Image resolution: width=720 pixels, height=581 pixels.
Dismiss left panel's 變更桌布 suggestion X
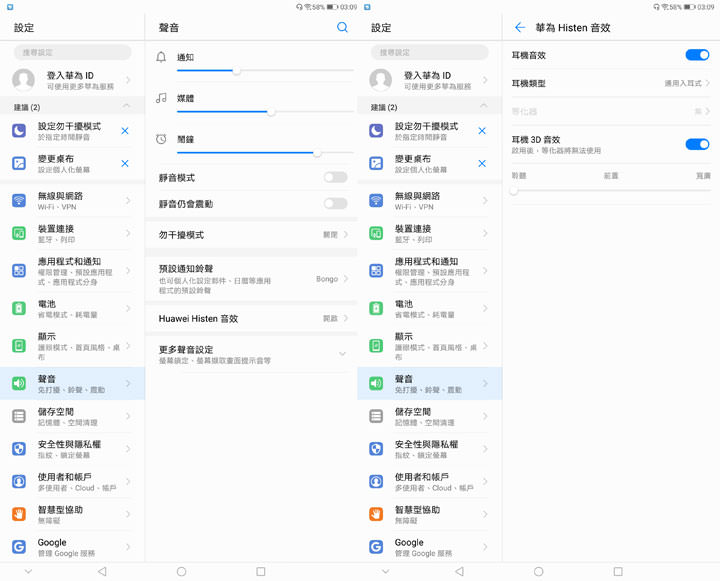[125, 164]
